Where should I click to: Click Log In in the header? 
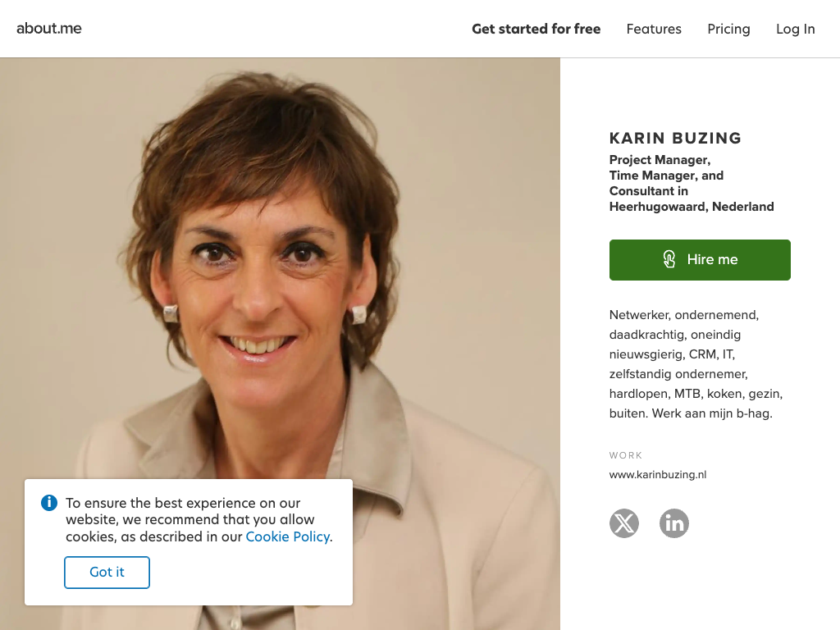pyautogui.click(x=796, y=29)
